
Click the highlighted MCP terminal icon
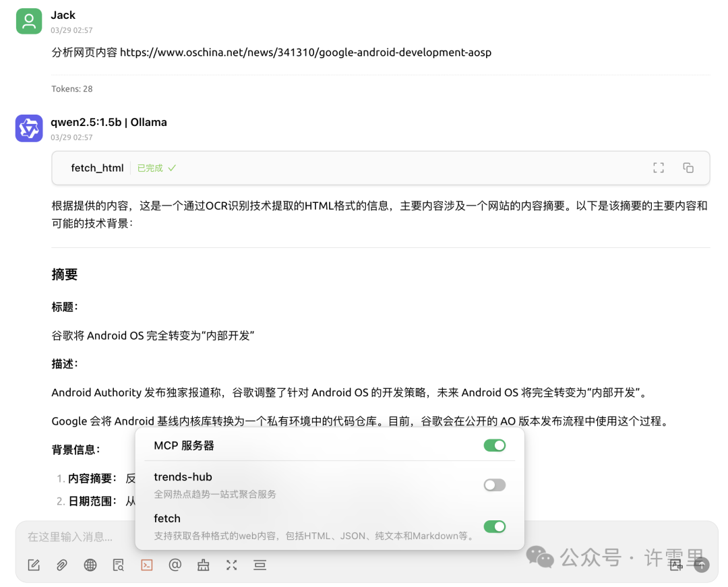coord(146,565)
